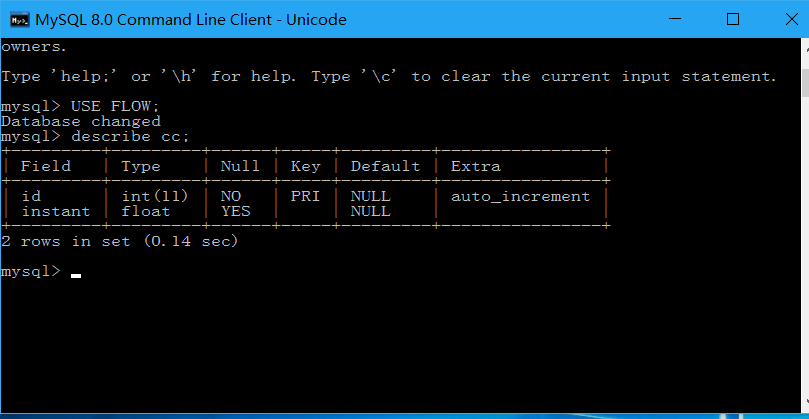This screenshot has width=809, height=419.
Task: Click the window title text 'MySQL 8.0 Command Line Client'
Action: coord(154,20)
